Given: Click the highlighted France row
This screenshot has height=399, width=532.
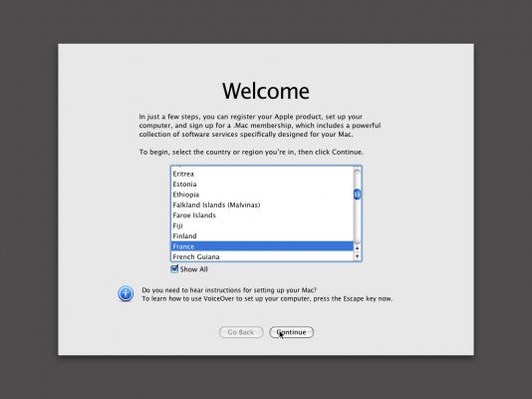Looking at the screenshot, I should [262, 246].
